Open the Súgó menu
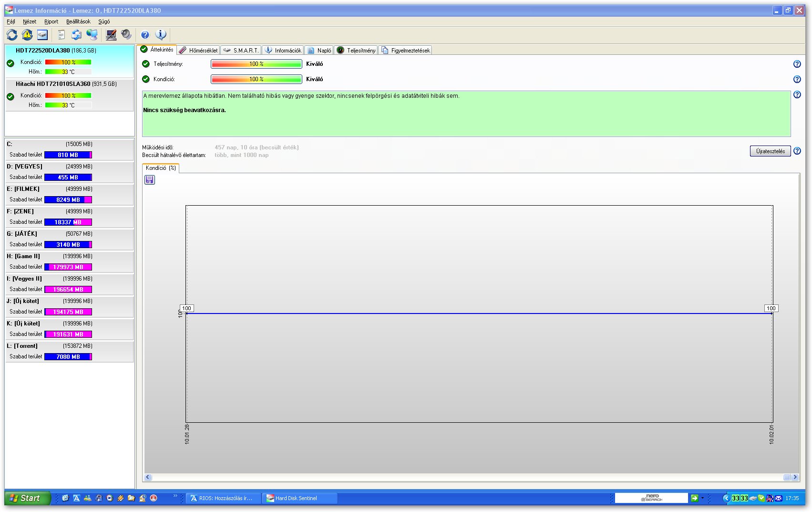Image resolution: width=812 pixels, height=512 pixels. click(104, 21)
